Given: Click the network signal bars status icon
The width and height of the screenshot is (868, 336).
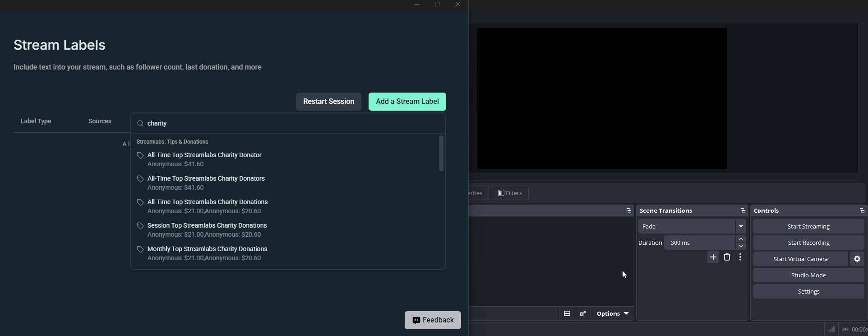Looking at the screenshot, I should coord(831,329).
